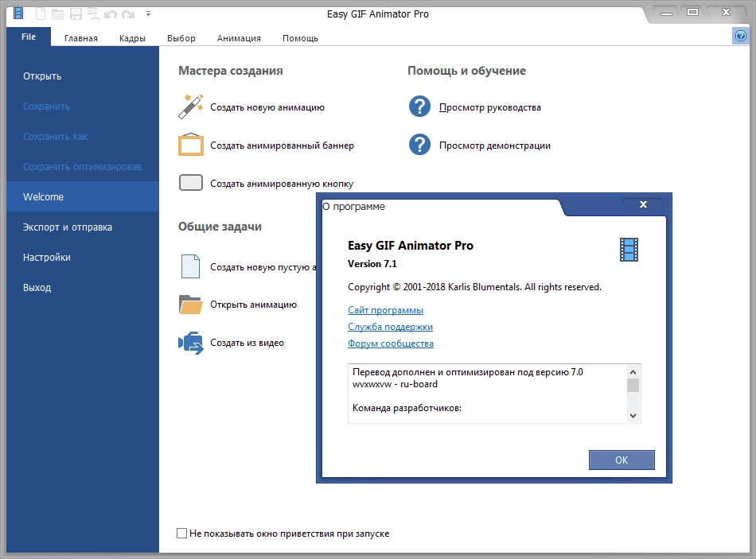The height and width of the screenshot is (559, 756).
Task: Click the Copyright 2001-2018 Karlis Blumentals line
Action: point(474,287)
